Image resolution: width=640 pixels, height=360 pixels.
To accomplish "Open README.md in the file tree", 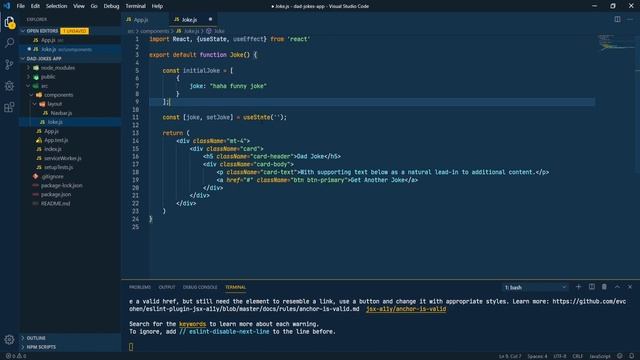I will [x=55, y=203].
